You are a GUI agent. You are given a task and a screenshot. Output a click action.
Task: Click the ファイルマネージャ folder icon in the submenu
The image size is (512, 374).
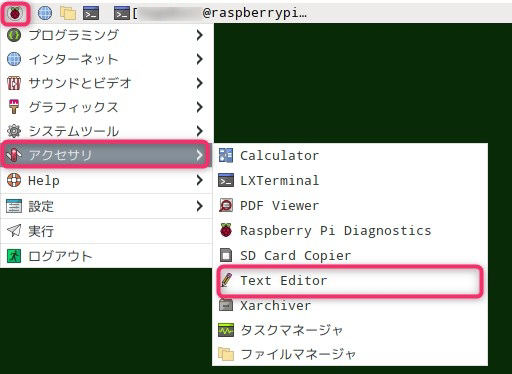pyautogui.click(x=226, y=354)
